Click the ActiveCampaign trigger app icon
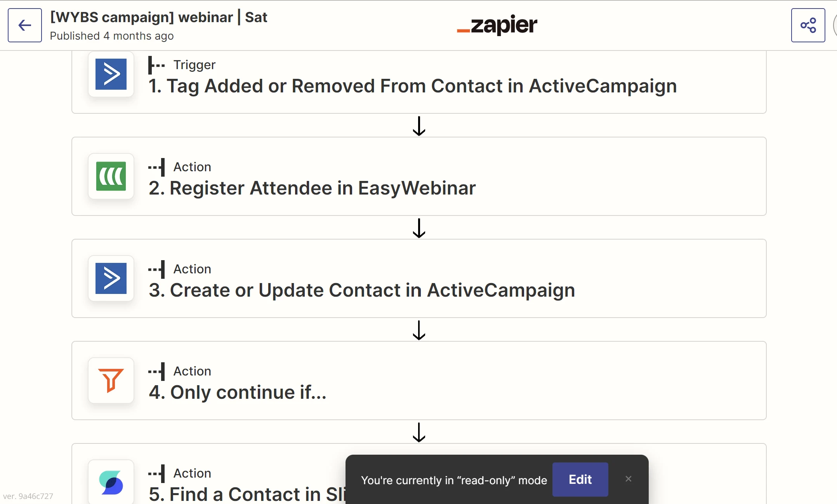This screenshot has width=837, height=504. tap(111, 74)
